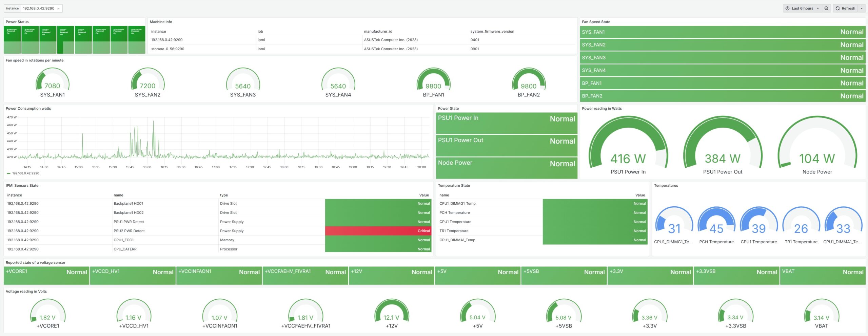Sort Temperature State table by Value column
The width and height of the screenshot is (868, 336).
click(x=640, y=195)
